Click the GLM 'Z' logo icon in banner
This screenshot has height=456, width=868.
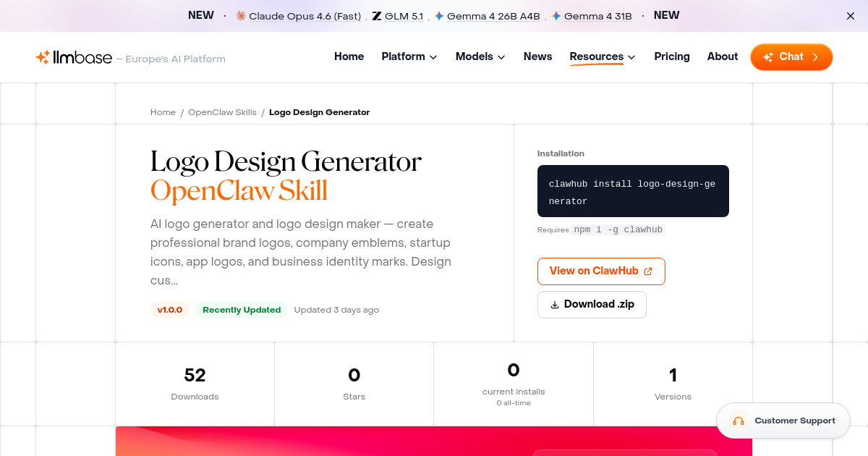[375, 15]
